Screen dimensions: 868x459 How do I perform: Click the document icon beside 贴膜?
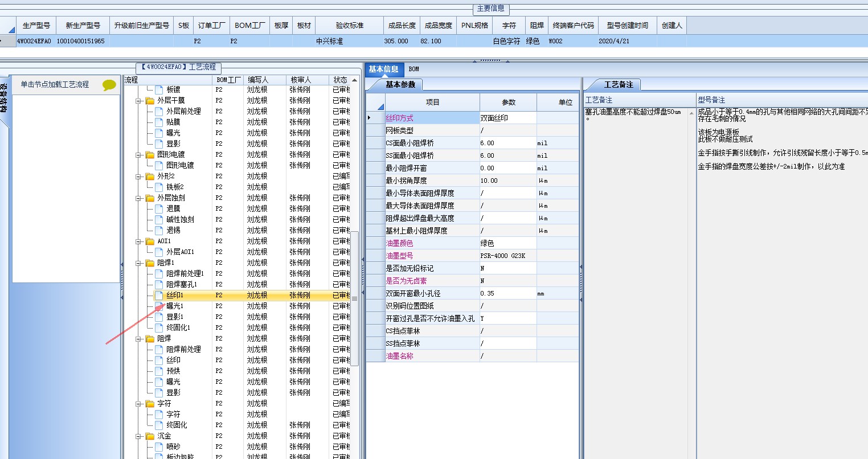pos(159,122)
